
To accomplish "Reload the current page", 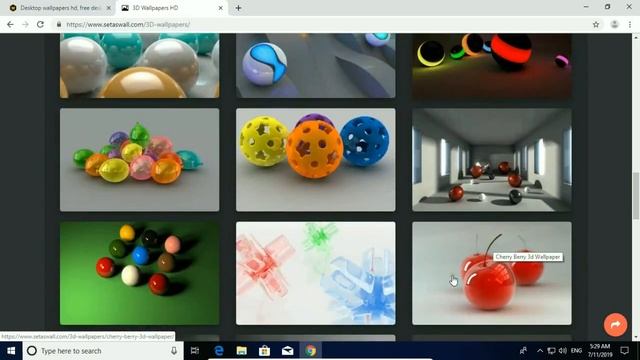I will [40, 24].
